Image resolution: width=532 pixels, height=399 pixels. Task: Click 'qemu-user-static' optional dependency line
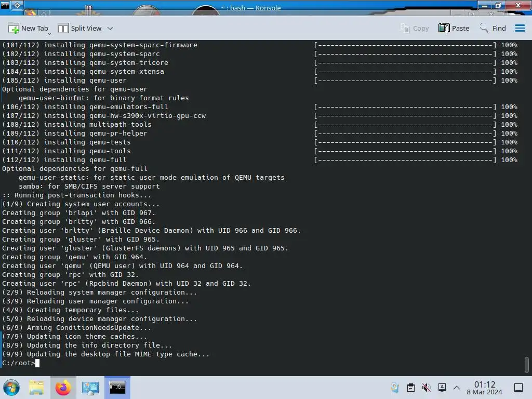(152, 178)
